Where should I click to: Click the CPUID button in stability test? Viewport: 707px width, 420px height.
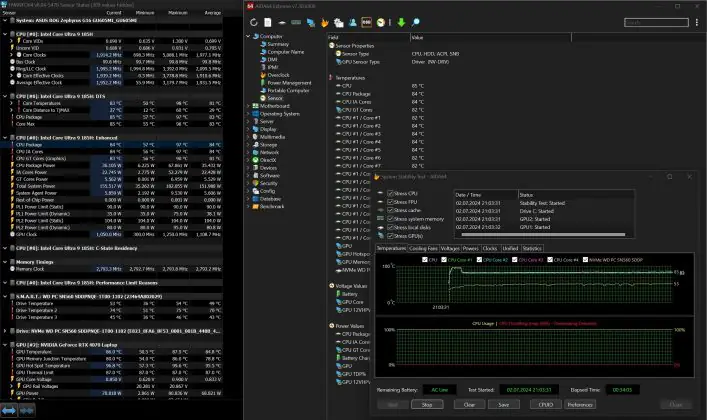[x=546, y=405]
